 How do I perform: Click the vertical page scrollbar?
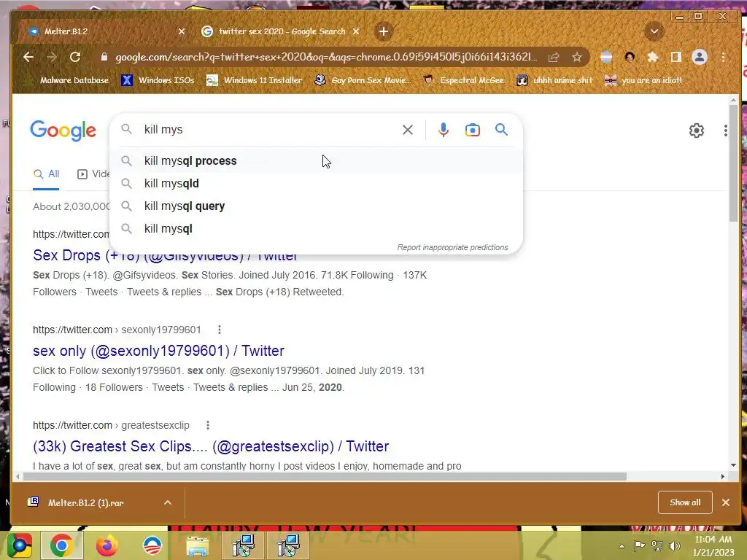tap(733, 163)
